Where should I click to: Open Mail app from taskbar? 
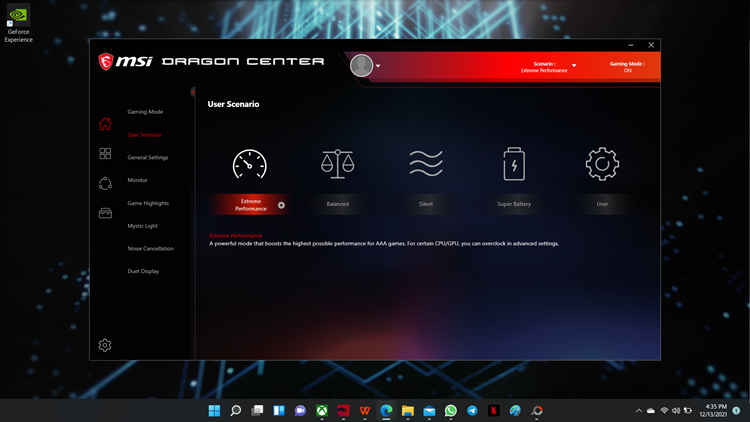tap(430, 411)
